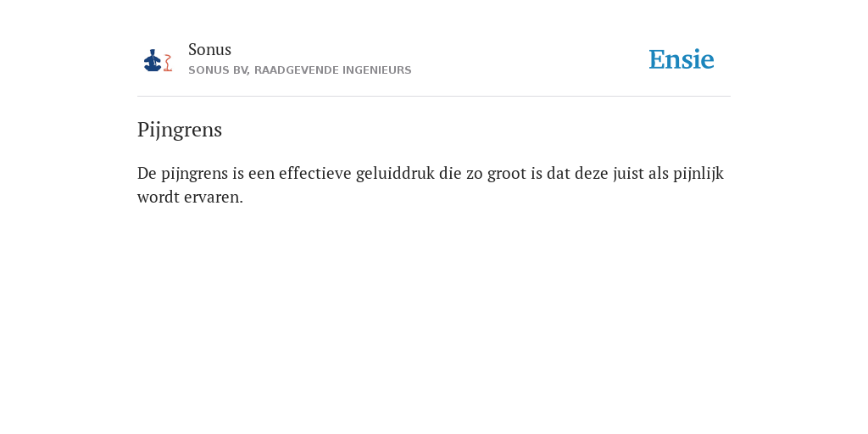Select the Sonus author name
Image resolution: width=868 pixels, height=434 pixels.
point(210,49)
